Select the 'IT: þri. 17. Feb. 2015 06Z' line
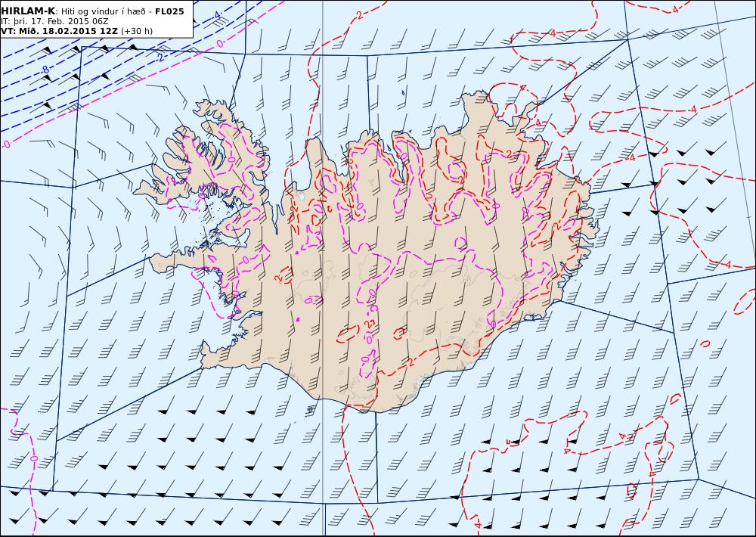The width and height of the screenshot is (756, 537). (x=55, y=21)
